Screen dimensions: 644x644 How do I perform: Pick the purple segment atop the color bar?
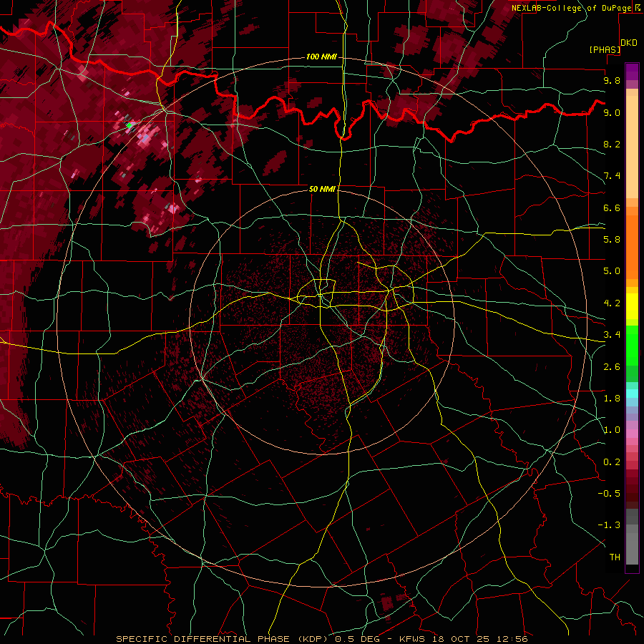(632, 72)
